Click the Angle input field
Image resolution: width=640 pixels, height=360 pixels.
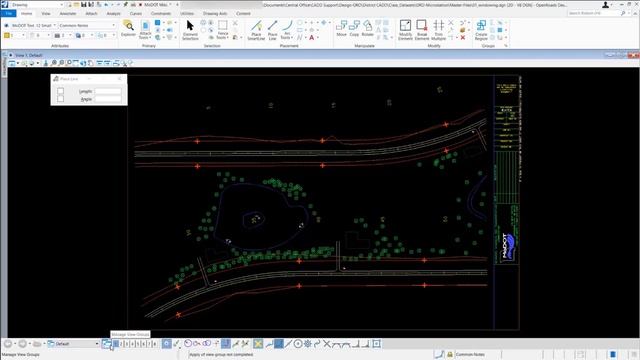click(x=108, y=99)
